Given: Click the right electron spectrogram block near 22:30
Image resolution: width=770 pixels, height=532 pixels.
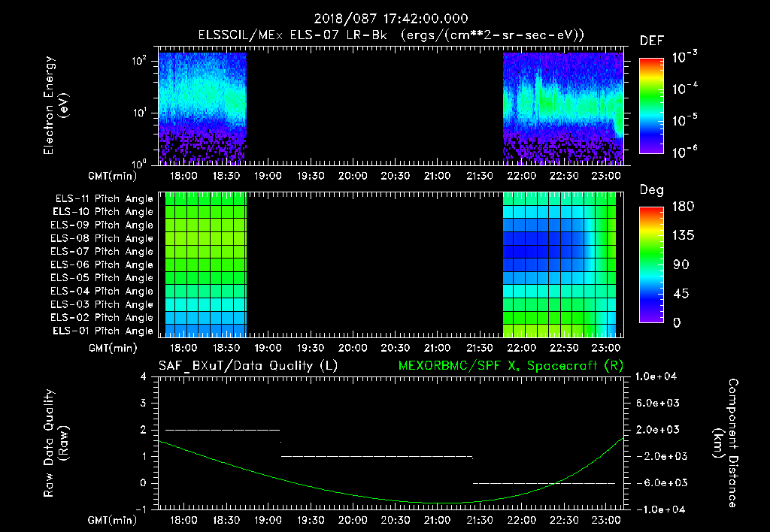Looking at the screenshot, I should point(563,108).
